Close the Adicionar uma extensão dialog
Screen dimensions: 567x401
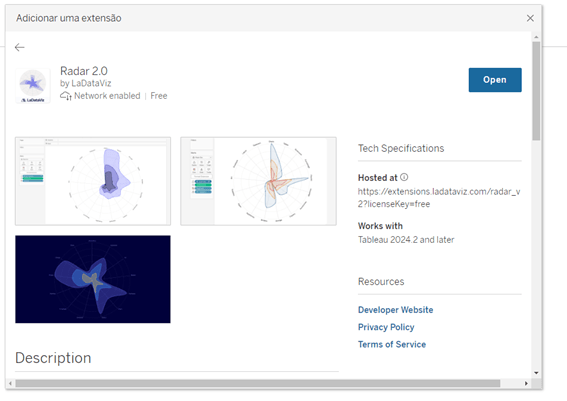click(530, 18)
